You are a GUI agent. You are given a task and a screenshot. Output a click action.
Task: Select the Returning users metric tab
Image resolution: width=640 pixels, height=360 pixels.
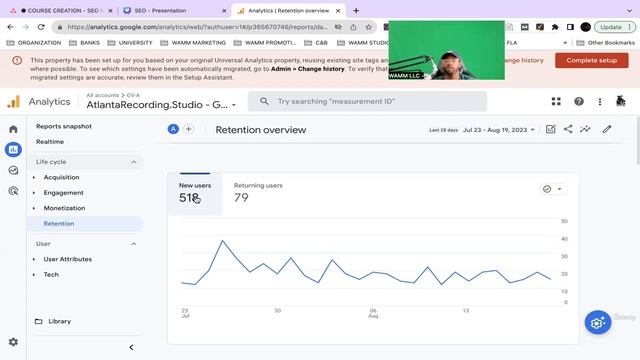258,194
